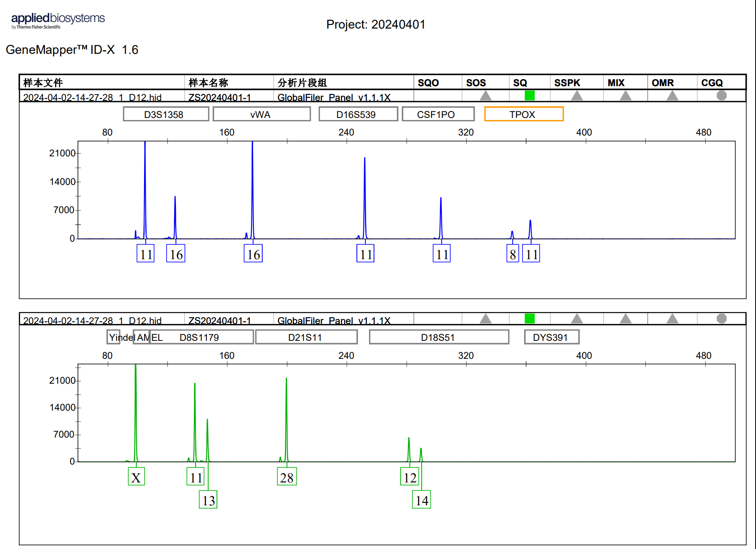Screen dimensions: 756x549
Task: Select the D3S1358 marker label
Action: pyautogui.click(x=166, y=114)
